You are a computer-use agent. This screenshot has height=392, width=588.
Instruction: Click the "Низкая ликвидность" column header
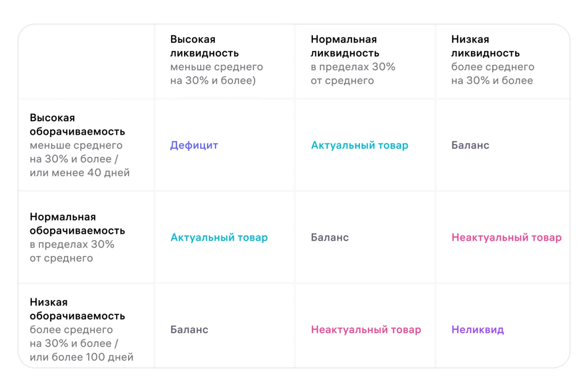coord(485,46)
